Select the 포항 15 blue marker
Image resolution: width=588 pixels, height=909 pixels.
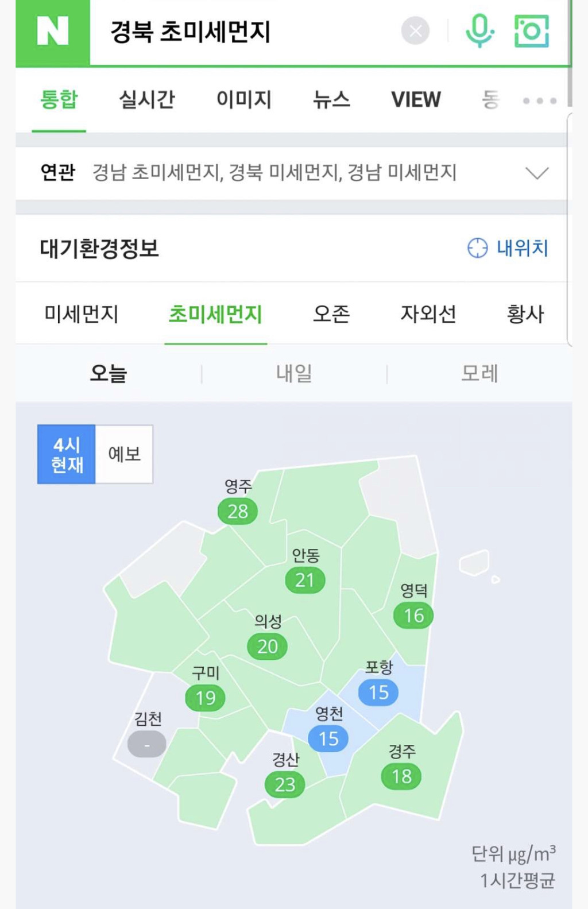pyautogui.click(x=378, y=692)
